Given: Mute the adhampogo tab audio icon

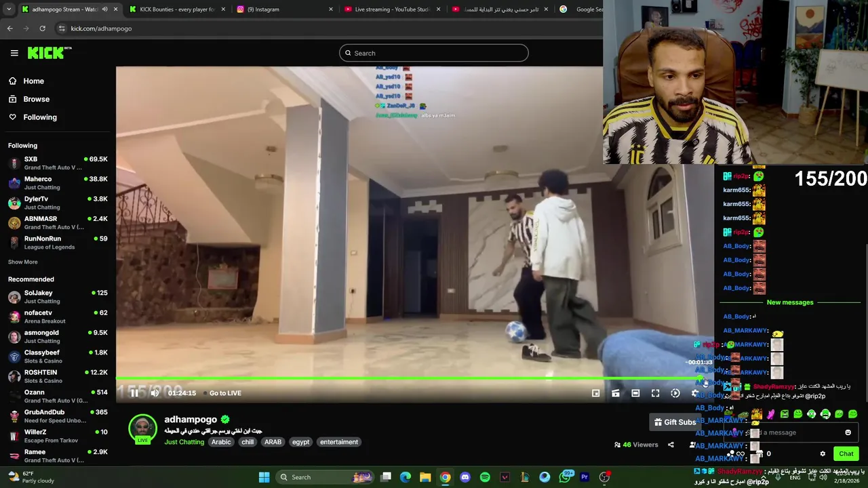Looking at the screenshot, I should tap(104, 9).
